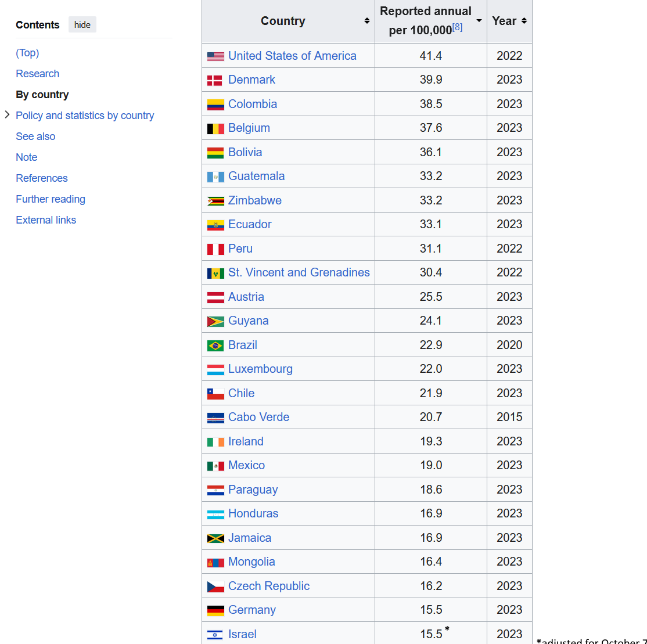This screenshot has width=647, height=644.
Task: Sort table by Country column arrows
Action: (366, 21)
